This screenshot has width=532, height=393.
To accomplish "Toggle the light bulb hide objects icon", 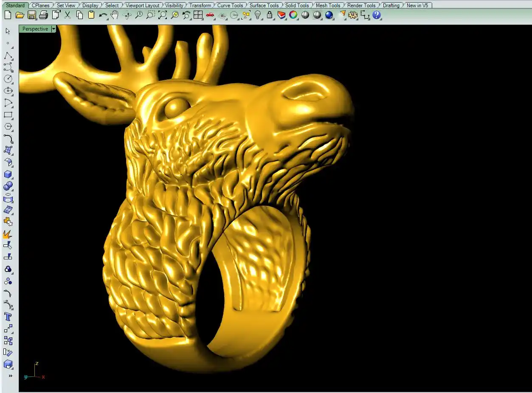I will [x=257, y=15].
